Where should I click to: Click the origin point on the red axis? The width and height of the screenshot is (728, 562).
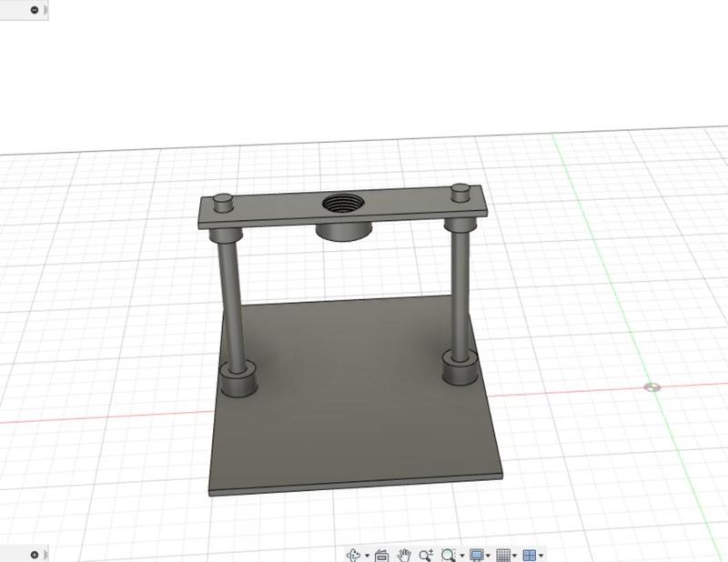pos(653,386)
